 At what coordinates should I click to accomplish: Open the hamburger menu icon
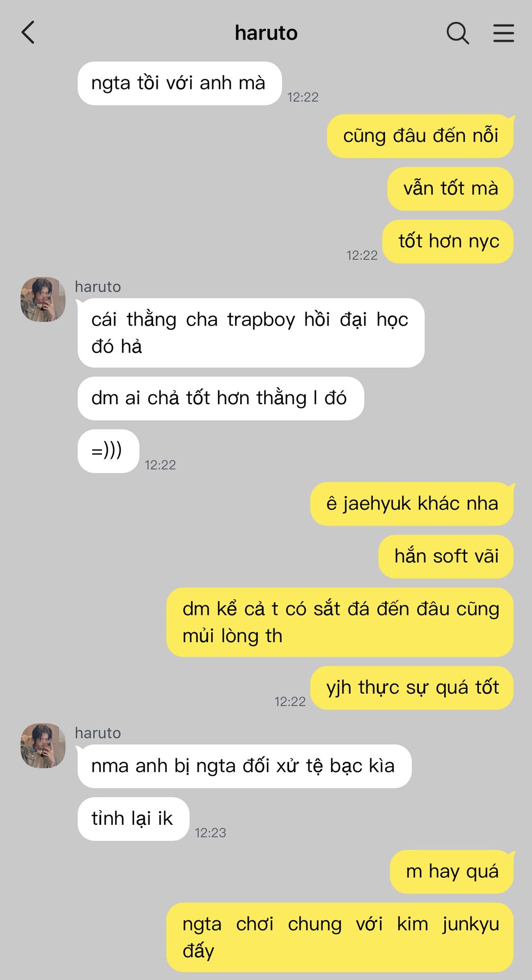pos(503,33)
